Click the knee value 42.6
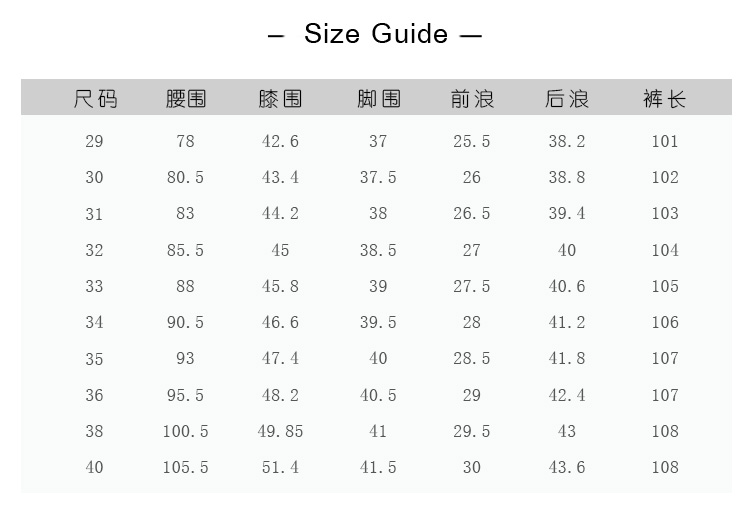Viewport: 750px width, 521px height. click(280, 141)
